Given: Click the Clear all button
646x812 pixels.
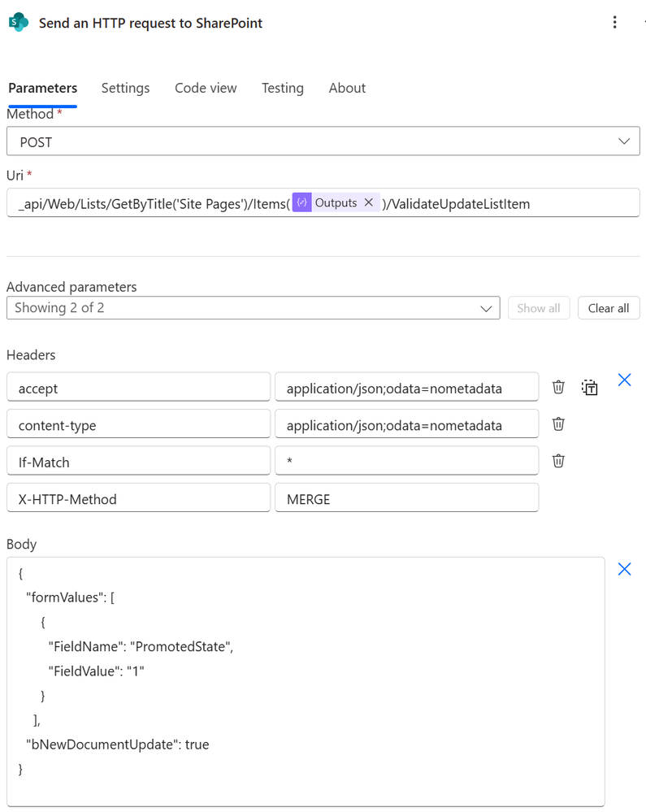Looking at the screenshot, I should [609, 308].
